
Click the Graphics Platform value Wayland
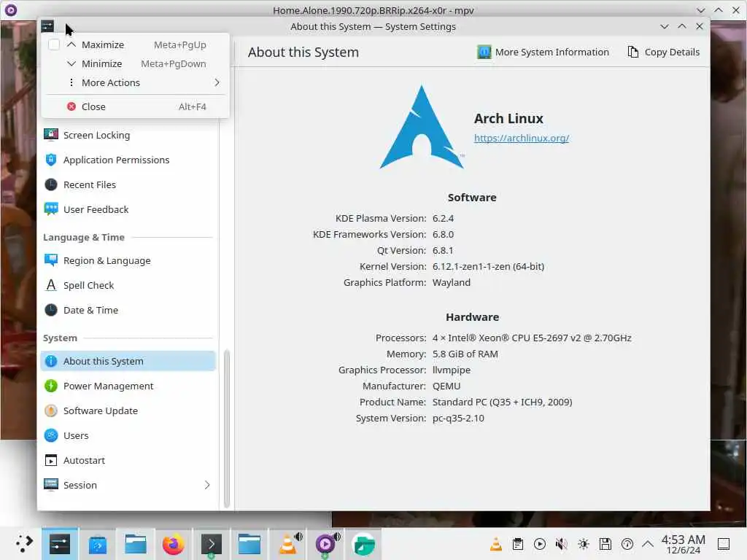[x=451, y=282]
